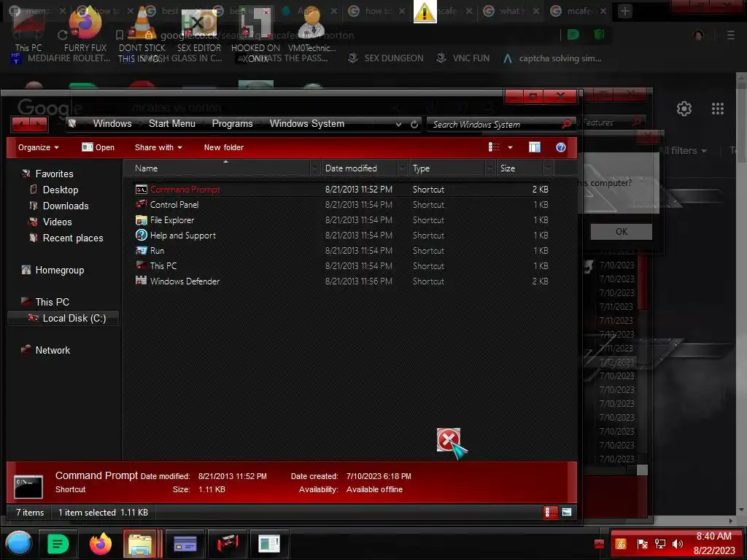Open All filters dropdown in browser
The height and width of the screenshot is (560, 747).
pos(683,150)
